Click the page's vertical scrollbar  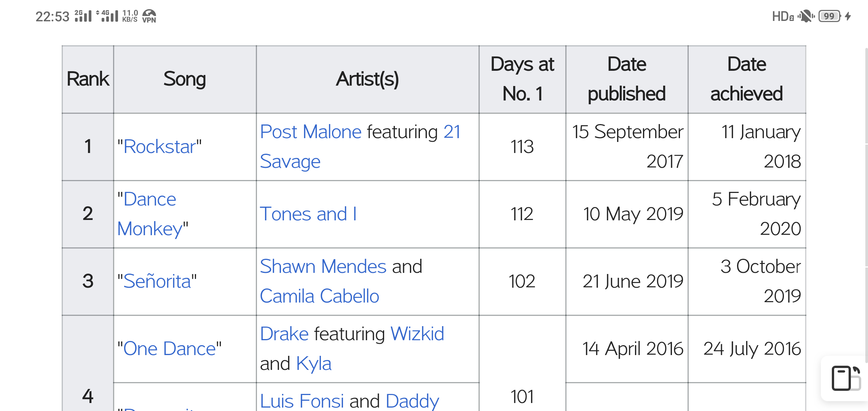coord(866,205)
